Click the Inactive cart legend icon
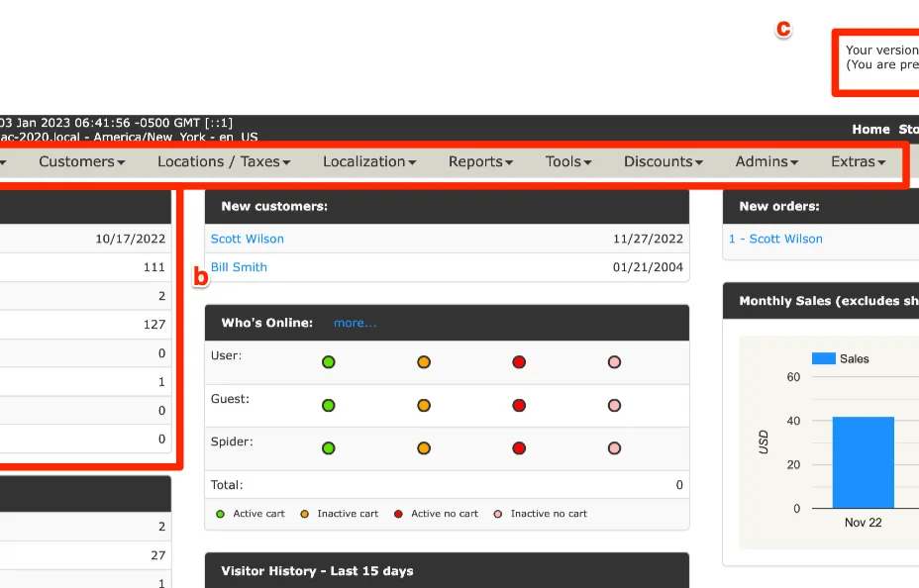This screenshot has height=588, width=919. pos(305,514)
